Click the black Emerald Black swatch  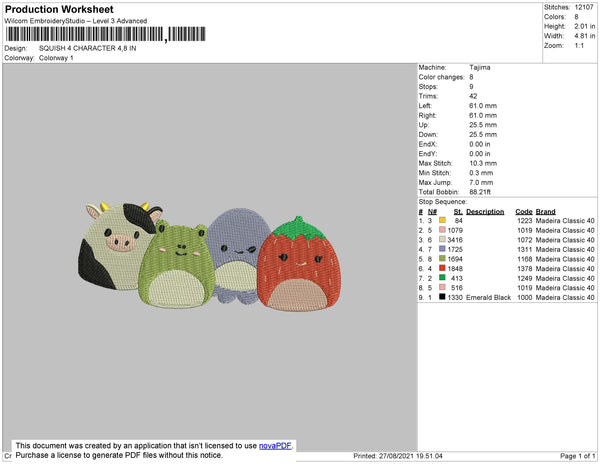pyautogui.click(x=442, y=296)
